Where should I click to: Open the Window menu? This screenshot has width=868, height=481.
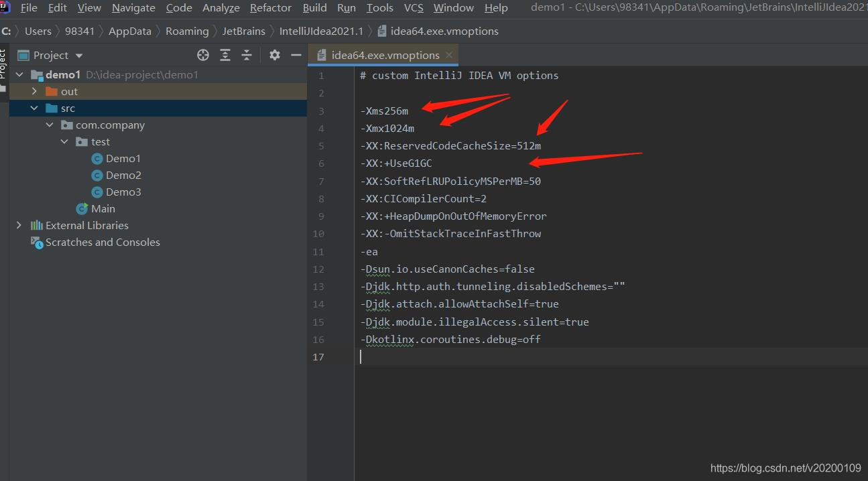pos(454,8)
